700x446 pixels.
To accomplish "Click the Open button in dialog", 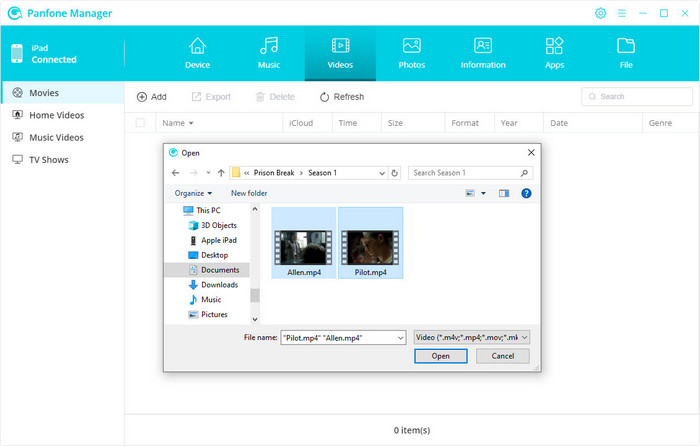I will tap(440, 356).
